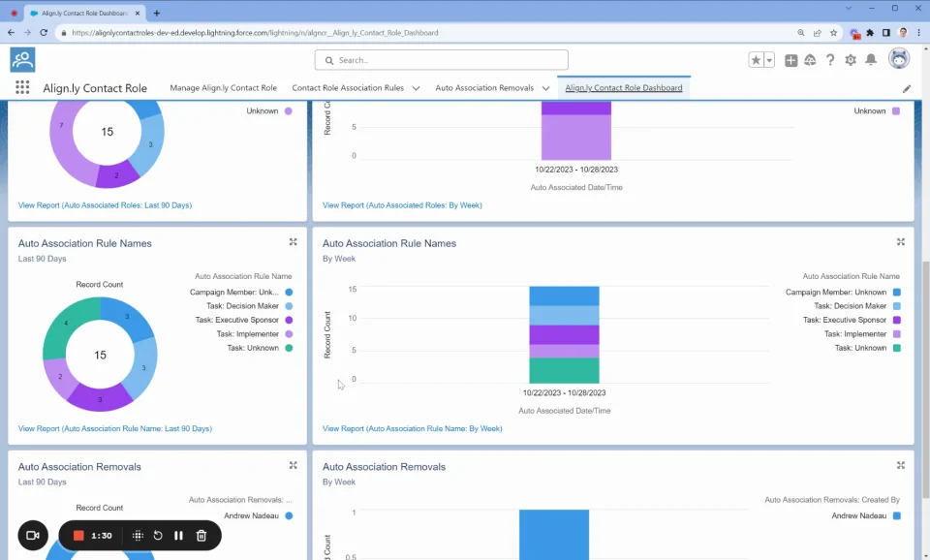Open the Salesforce guidance center icon
930x560 pixels.
[x=810, y=60]
